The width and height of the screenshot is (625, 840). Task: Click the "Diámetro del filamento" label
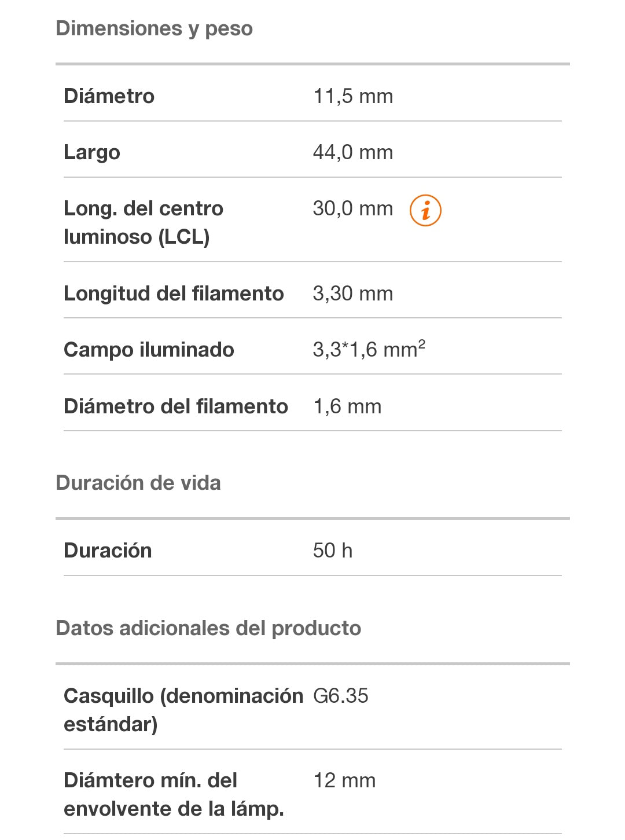tap(175, 406)
